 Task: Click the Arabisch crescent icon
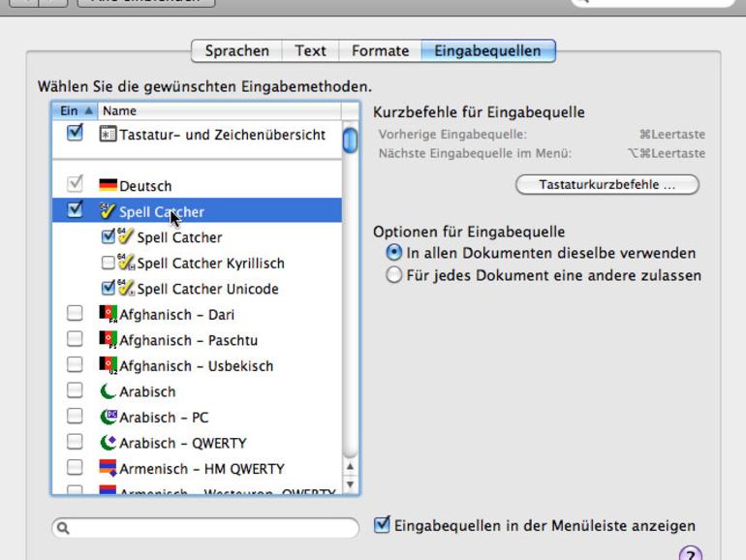(108, 391)
